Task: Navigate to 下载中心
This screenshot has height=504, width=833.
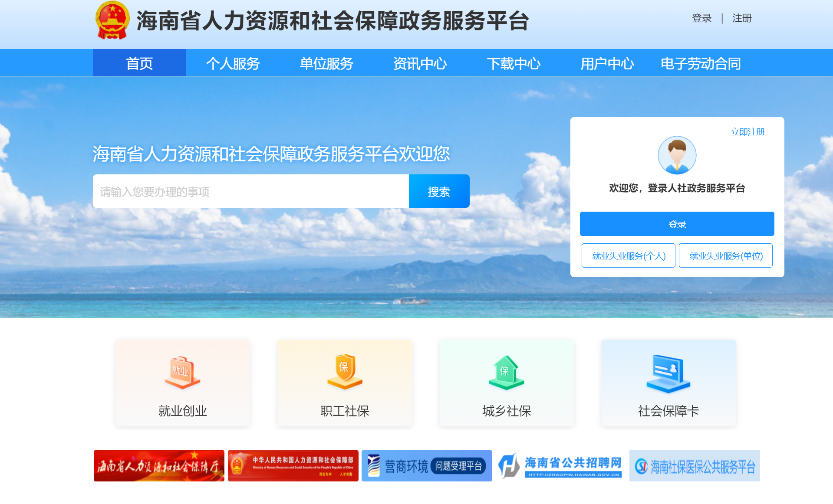Action: coord(514,63)
